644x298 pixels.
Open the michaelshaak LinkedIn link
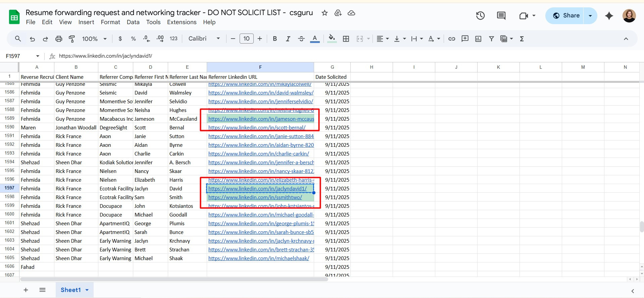[x=258, y=258]
